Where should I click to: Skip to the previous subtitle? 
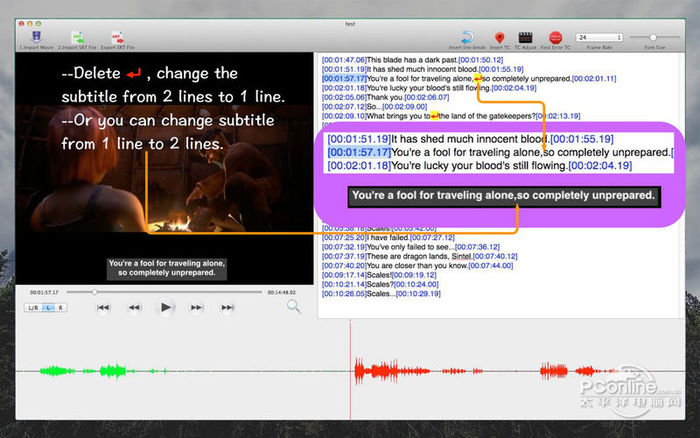[x=103, y=308]
